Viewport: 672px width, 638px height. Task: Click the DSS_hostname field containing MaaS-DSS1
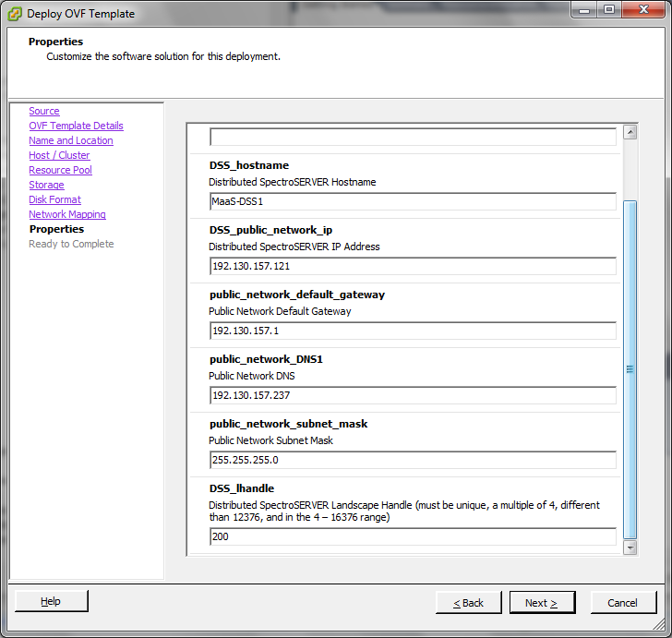[413, 201]
